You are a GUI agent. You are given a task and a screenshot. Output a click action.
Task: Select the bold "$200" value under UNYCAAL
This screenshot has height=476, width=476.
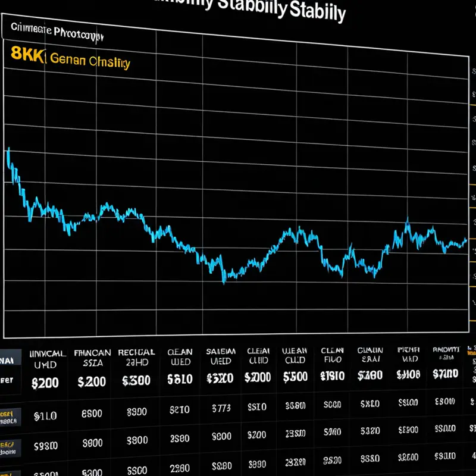tap(45, 383)
